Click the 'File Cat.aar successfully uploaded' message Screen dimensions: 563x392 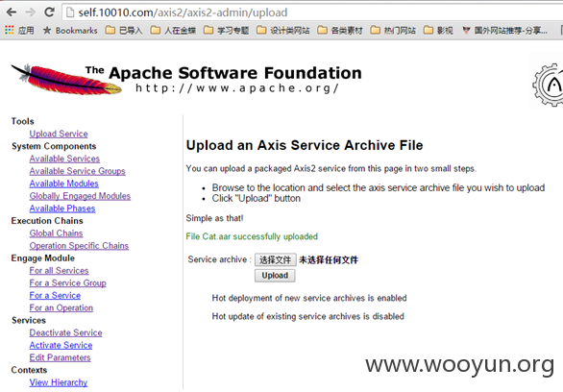(x=252, y=237)
